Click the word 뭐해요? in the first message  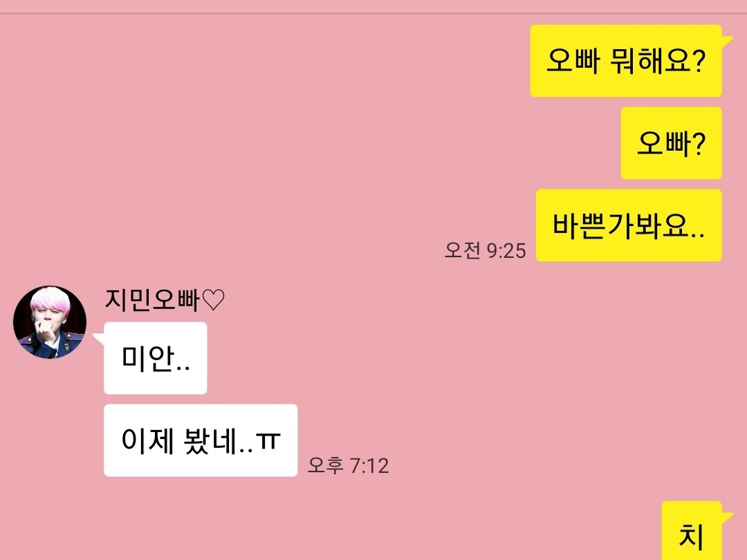(x=658, y=61)
